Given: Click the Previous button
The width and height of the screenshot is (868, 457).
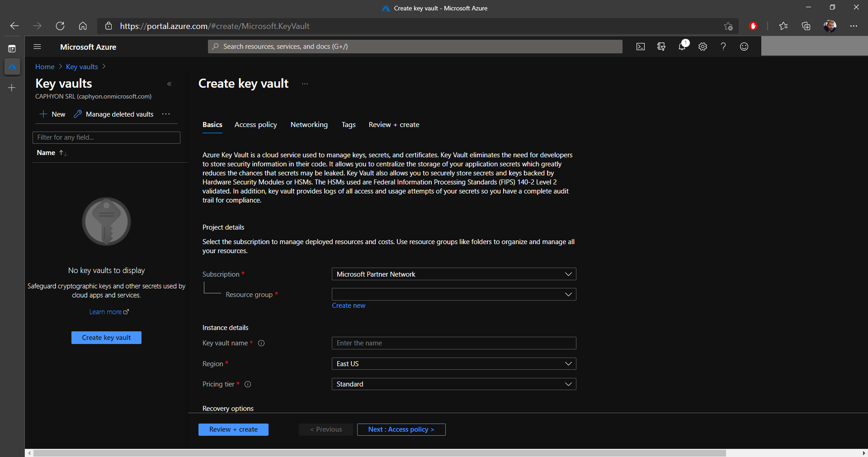Looking at the screenshot, I should click(x=326, y=429).
